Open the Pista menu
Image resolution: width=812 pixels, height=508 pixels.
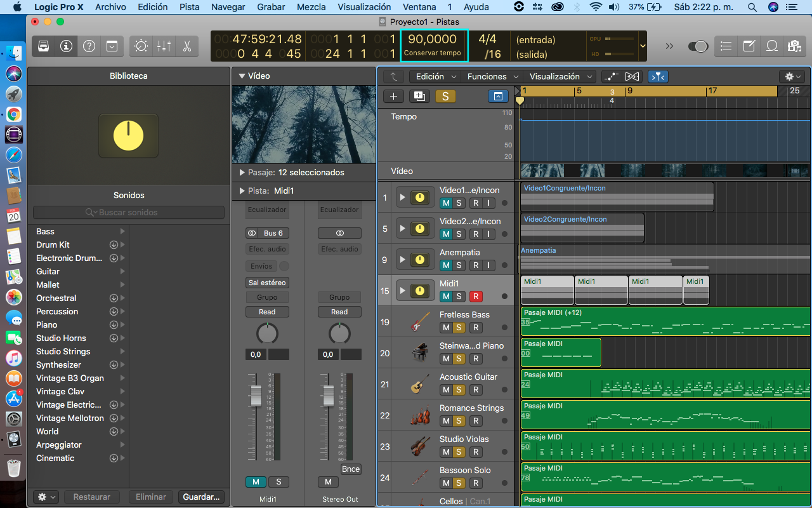click(x=189, y=7)
